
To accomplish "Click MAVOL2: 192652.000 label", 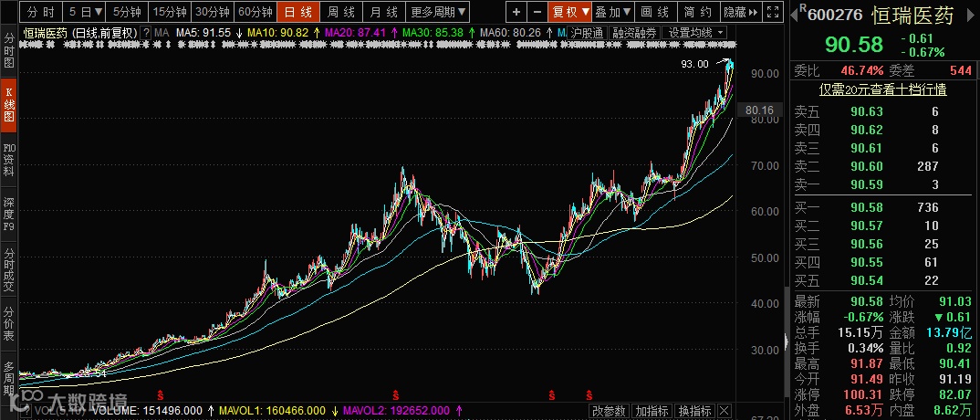I will pyautogui.click(x=397, y=411).
